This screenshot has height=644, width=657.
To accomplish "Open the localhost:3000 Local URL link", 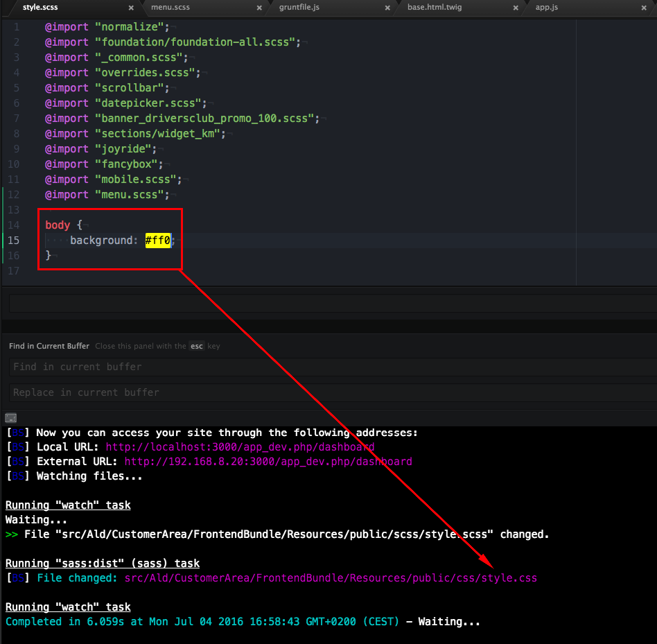I will (240, 447).
